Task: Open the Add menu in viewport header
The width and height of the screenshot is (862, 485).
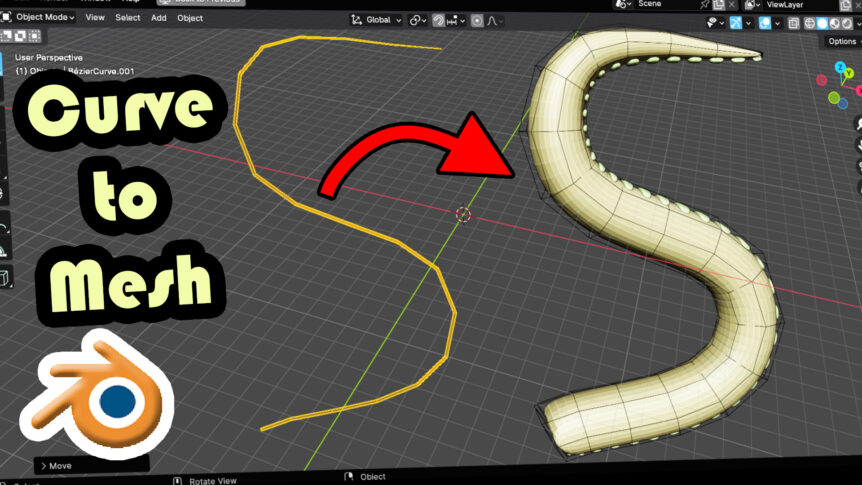Action: click(159, 18)
